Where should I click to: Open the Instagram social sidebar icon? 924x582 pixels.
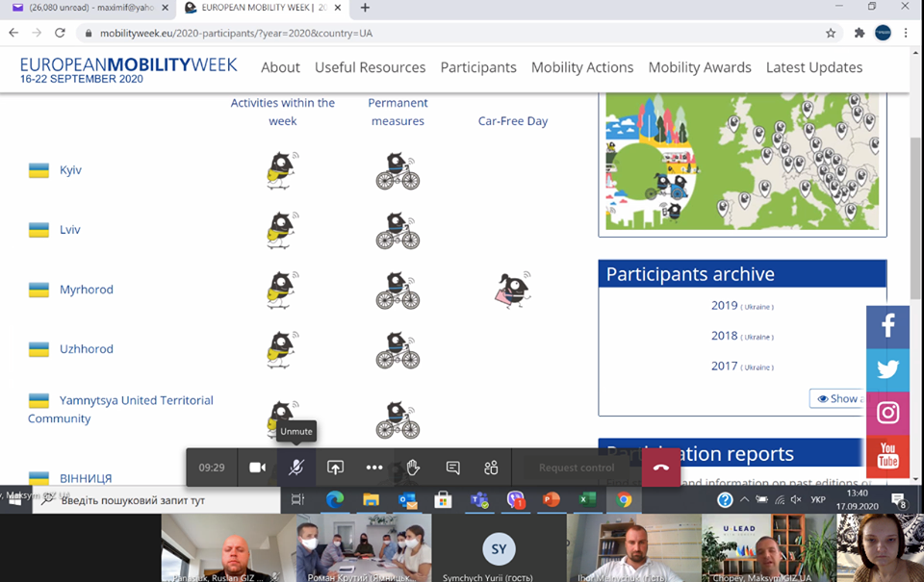tap(887, 413)
